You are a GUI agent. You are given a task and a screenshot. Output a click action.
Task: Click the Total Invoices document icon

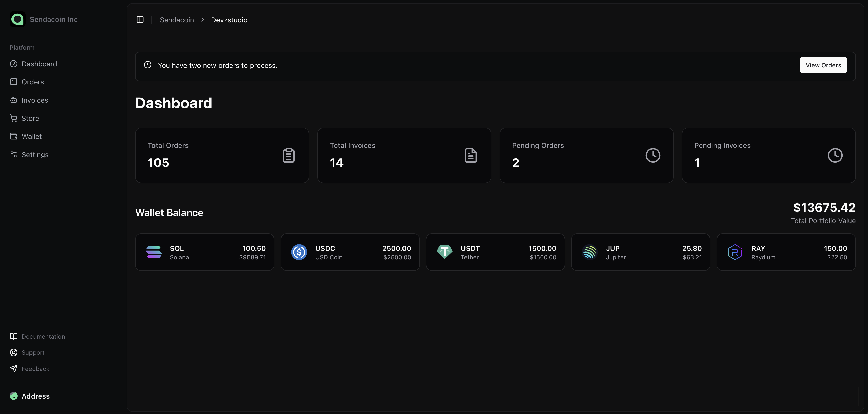[470, 155]
